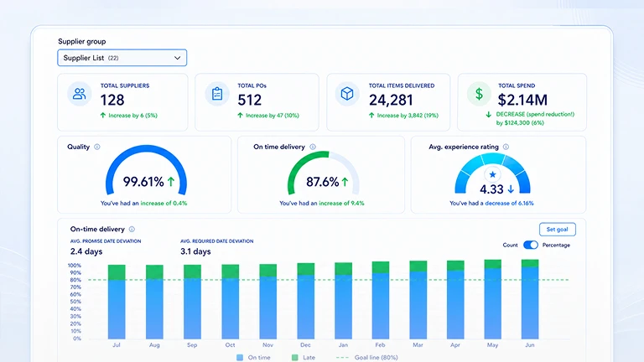Click the by $124,300 (6%) text
The image size is (644, 362).
(520, 122)
